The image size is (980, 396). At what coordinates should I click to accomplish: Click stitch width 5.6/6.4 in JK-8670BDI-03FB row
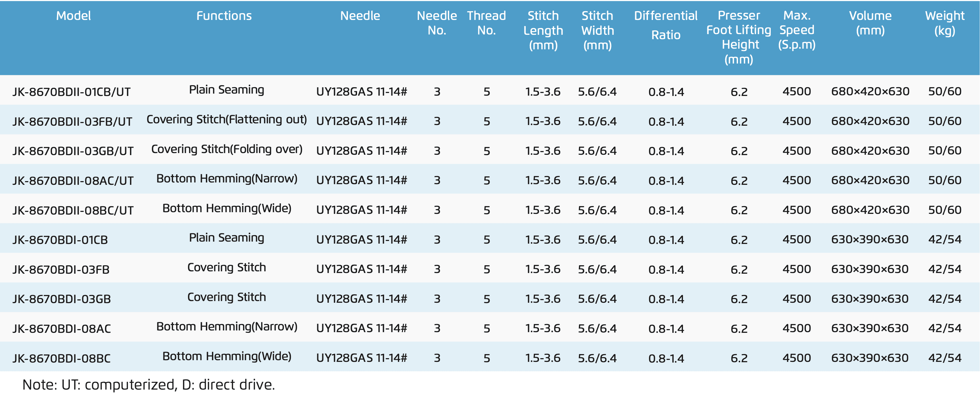point(597,270)
